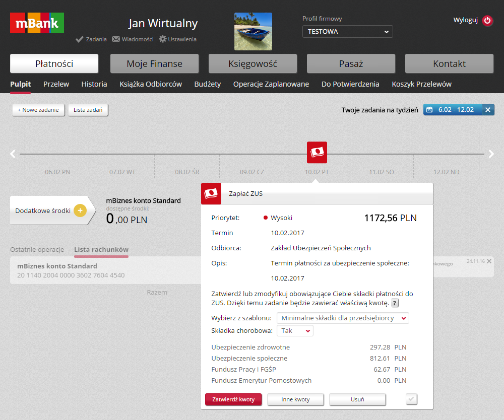The height and width of the screenshot is (420, 504).
Task: Switch to Moje Finanse tab
Action: 154,63
